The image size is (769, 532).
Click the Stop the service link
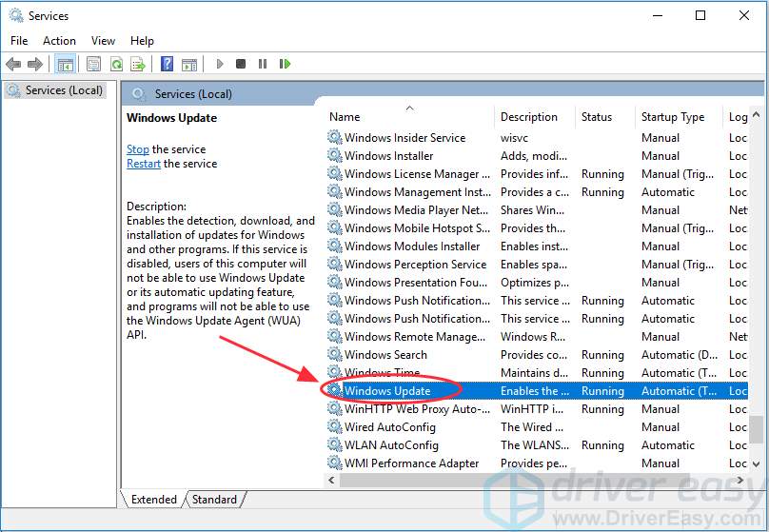coord(138,149)
